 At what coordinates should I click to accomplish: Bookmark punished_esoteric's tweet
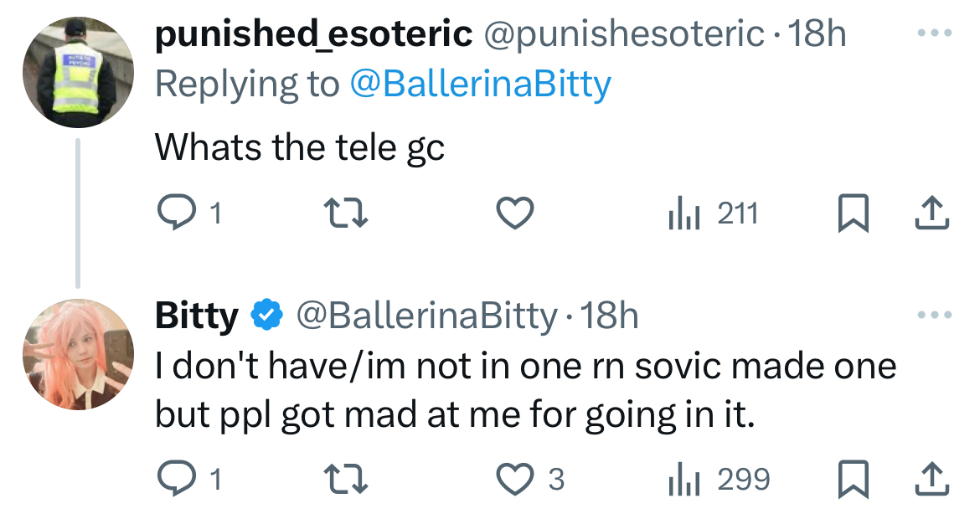point(851,214)
